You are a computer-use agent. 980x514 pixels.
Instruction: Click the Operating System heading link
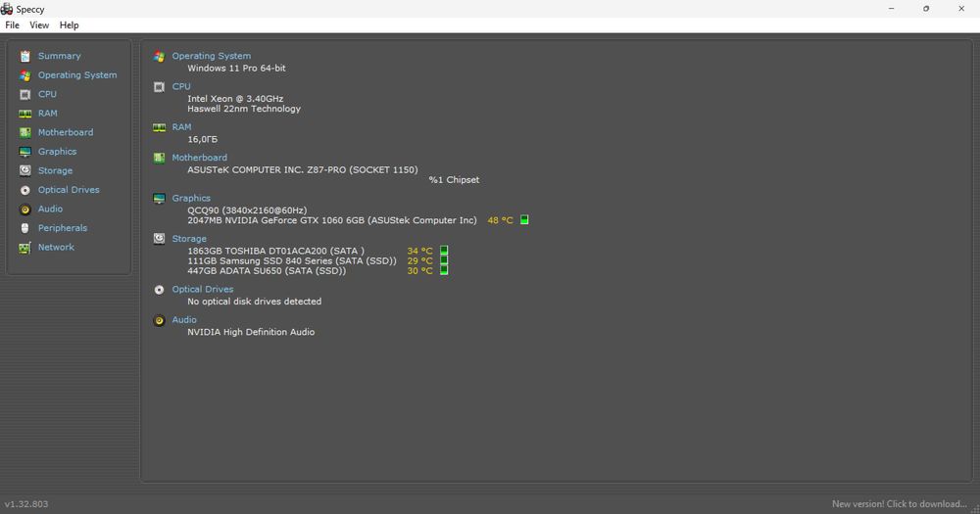212,56
